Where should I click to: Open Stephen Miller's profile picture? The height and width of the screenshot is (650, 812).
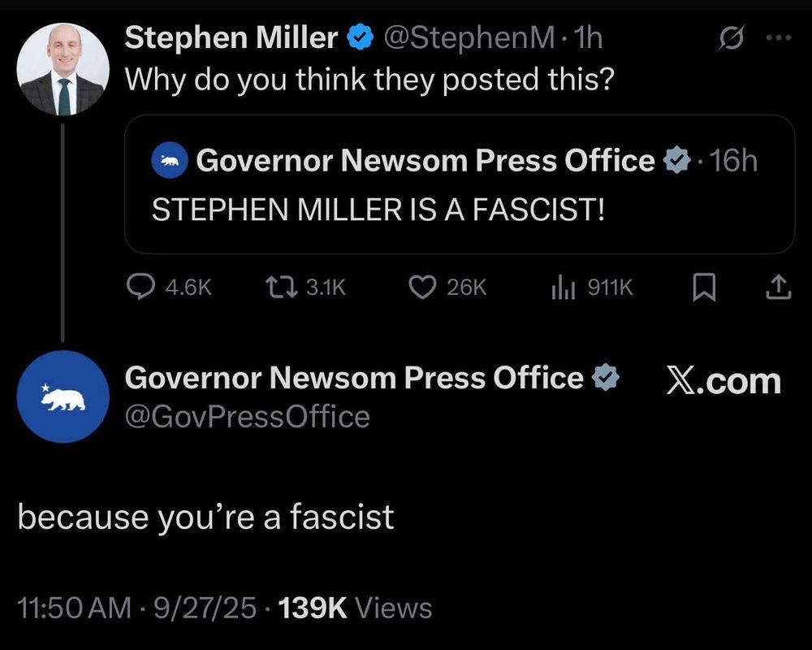pyautogui.click(x=63, y=69)
